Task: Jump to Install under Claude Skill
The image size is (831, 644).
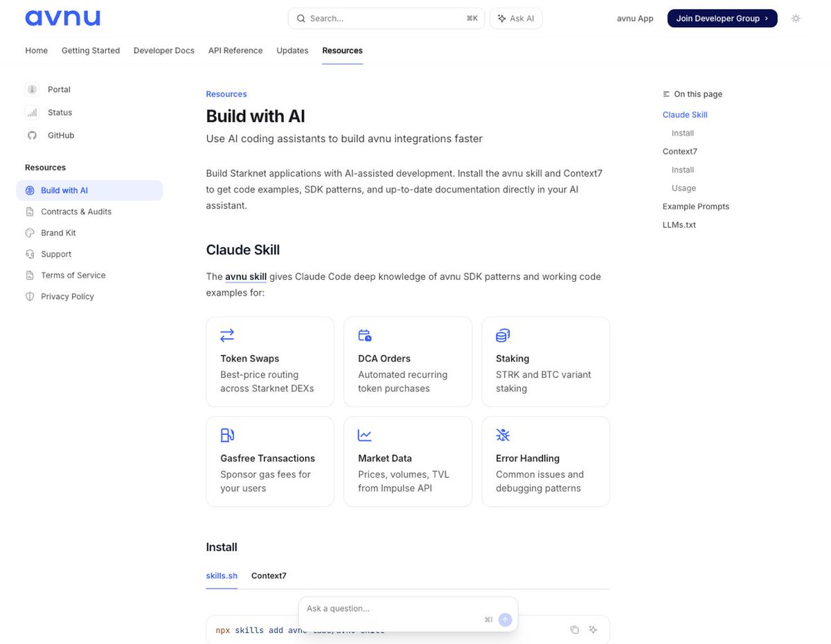Action: pyautogui.click(x=683, y=133)
